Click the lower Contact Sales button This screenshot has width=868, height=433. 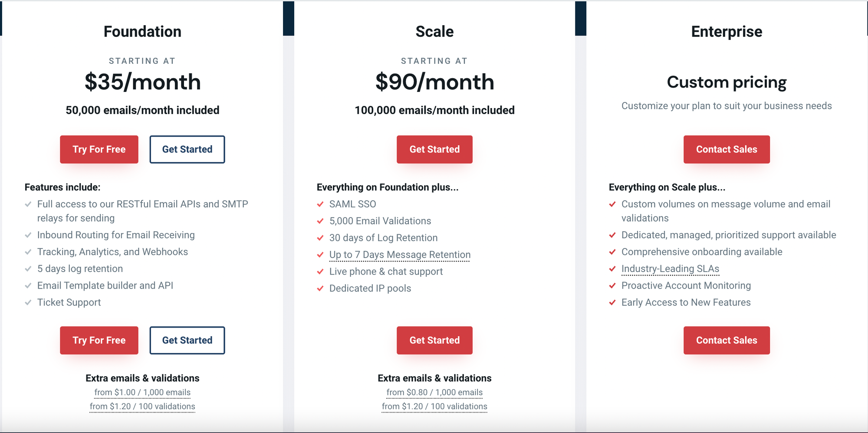(727, 340)
